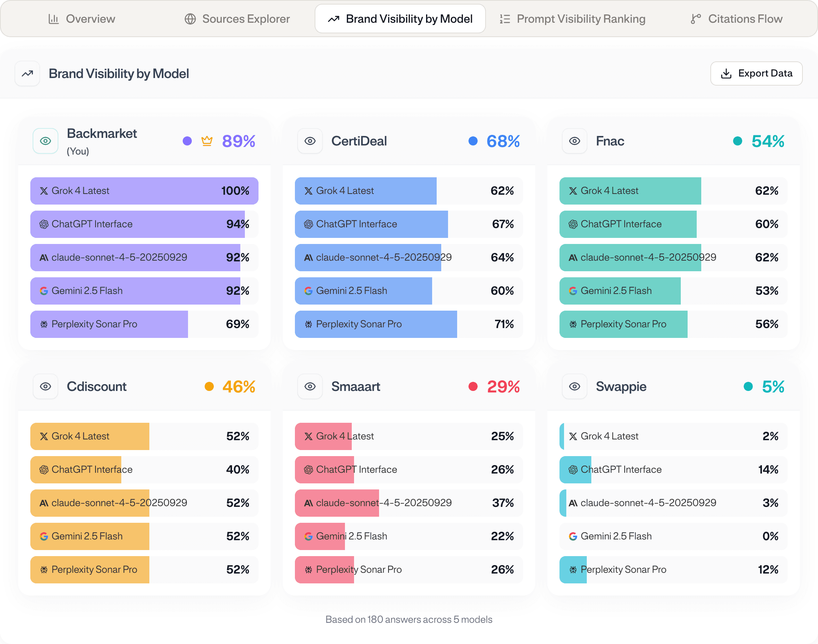Click CertiDeal's 68% overall score
818x644 pixels.
503,141
